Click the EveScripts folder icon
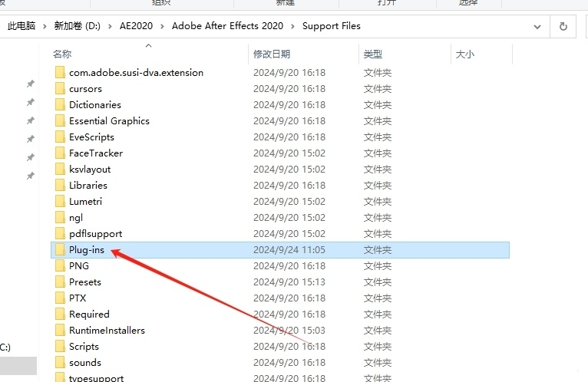This screenshot has height=382, width=588. click(x=60, y=137)
